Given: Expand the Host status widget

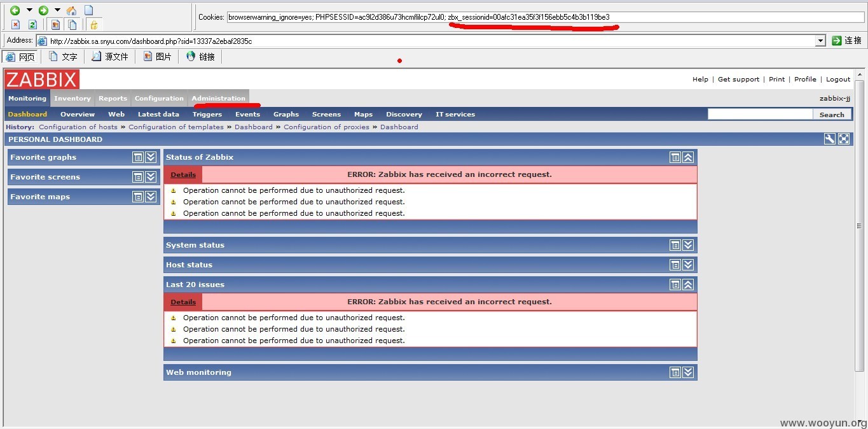Looking at the screenshot, I should (688, 265).
